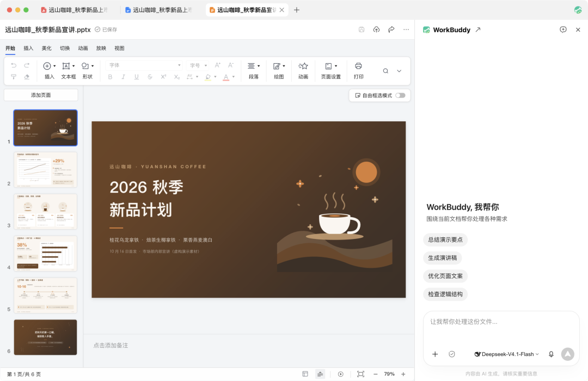
Task: Toggle strikethrough S icon
Action: coord(150,77)
